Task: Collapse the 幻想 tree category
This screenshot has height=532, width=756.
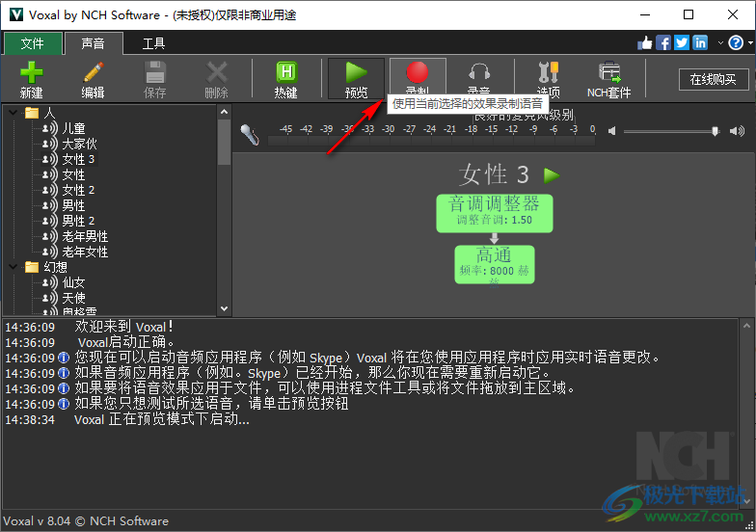Action: [13, 267]
